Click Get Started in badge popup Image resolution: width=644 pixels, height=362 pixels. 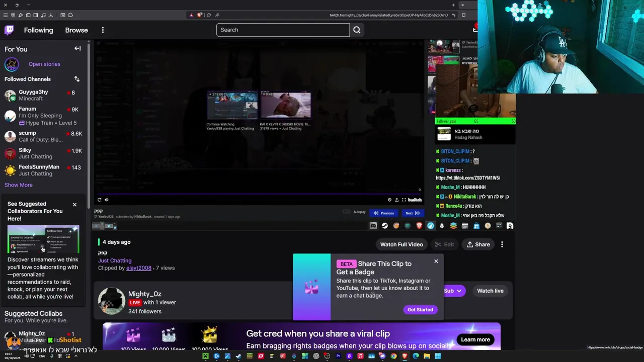pos(420,310)
